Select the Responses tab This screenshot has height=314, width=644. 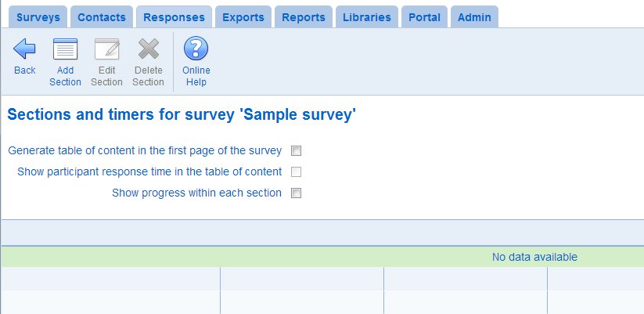coord(174,17)
